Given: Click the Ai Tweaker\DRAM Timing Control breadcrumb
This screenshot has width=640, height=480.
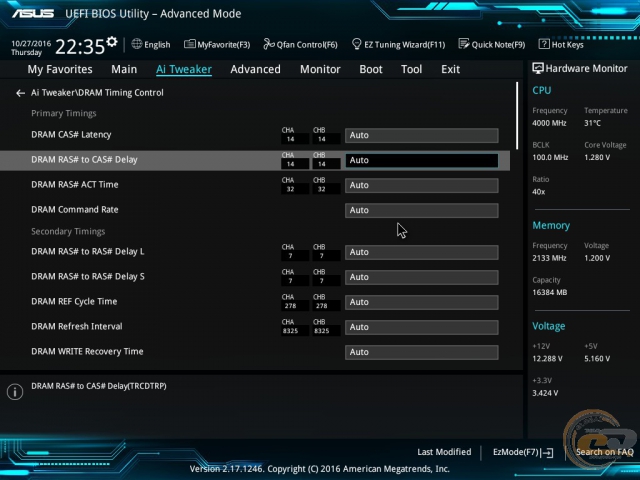Looking at the screenshot, I should click(97, 93).
